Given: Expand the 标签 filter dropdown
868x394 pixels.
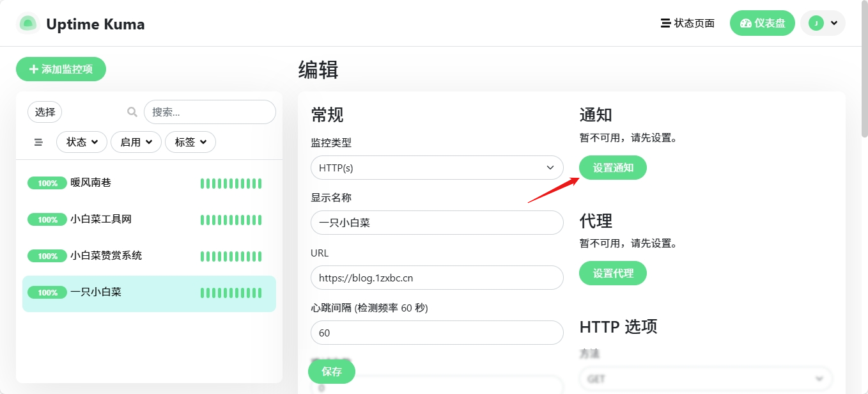Looking at the screenshot, I should (190, 142).
